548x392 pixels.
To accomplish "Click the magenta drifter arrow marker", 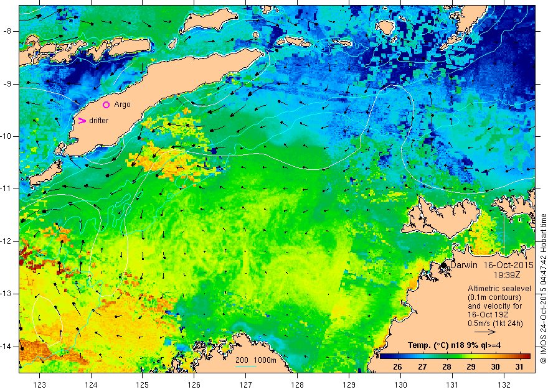I will click(x=82, y=121).
